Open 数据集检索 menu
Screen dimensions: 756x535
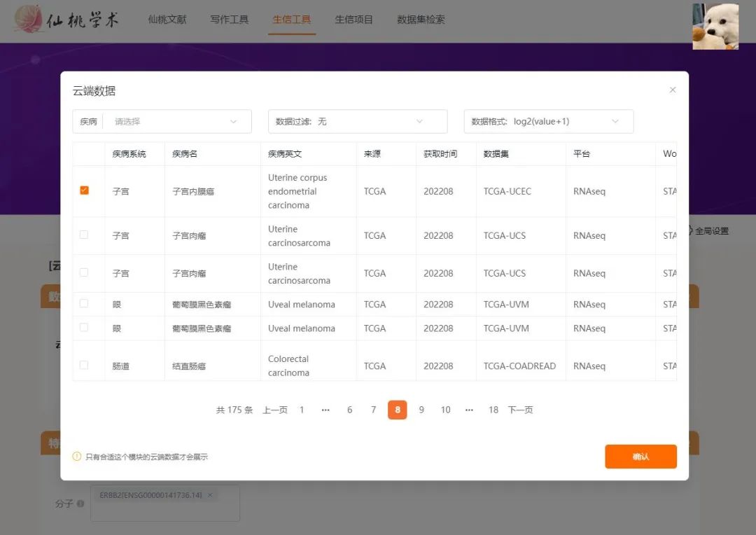coord(421,20)
